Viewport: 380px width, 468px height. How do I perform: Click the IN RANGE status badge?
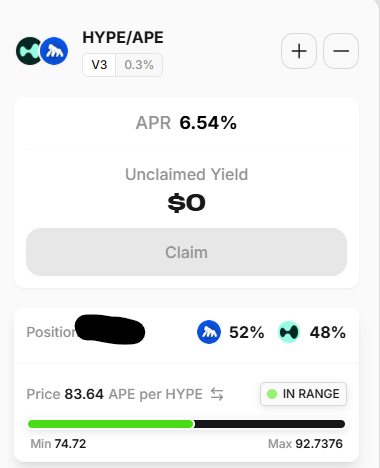tap(303, 394)
